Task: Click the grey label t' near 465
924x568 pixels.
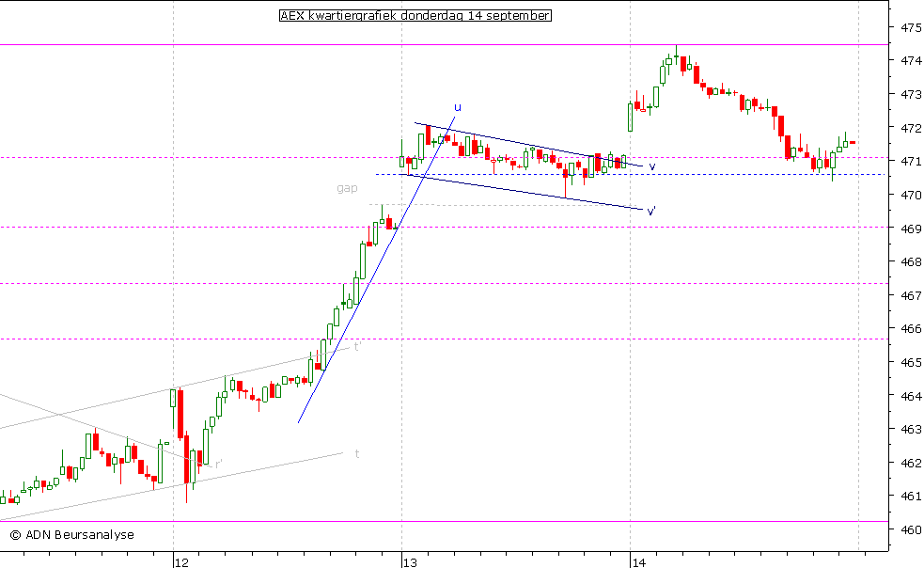Action: [357, 347]
